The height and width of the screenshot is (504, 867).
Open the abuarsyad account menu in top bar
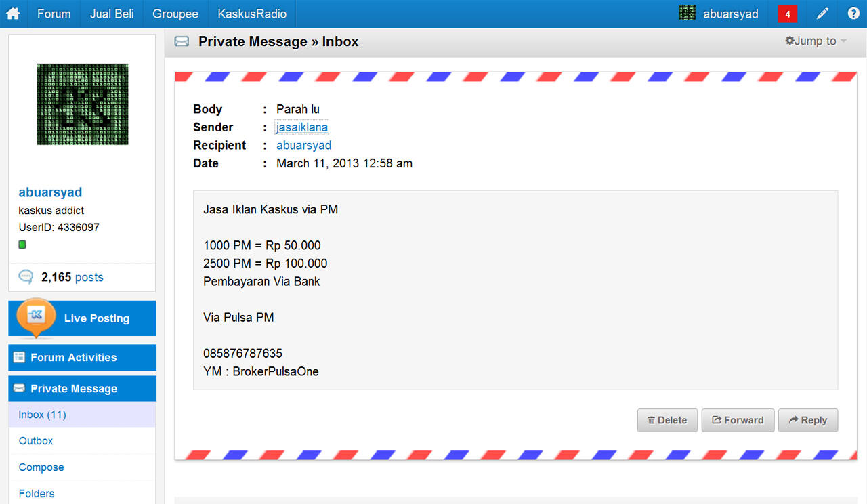coord(731,14)
